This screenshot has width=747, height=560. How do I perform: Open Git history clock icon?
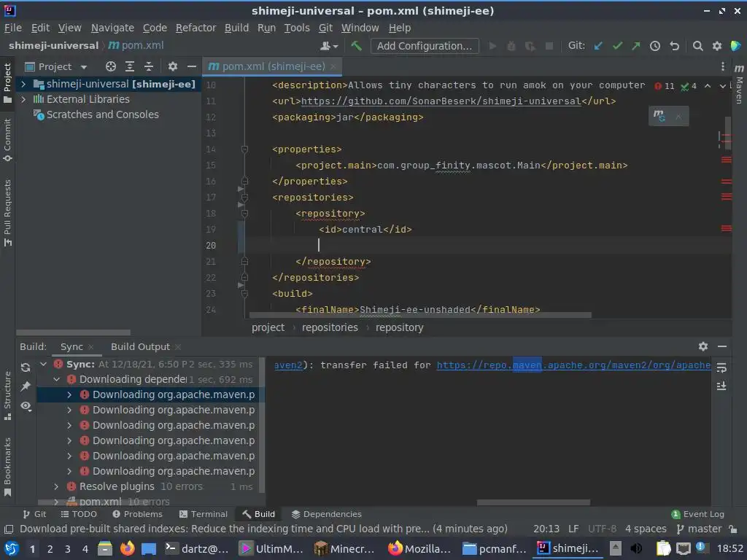pos(655,46)
